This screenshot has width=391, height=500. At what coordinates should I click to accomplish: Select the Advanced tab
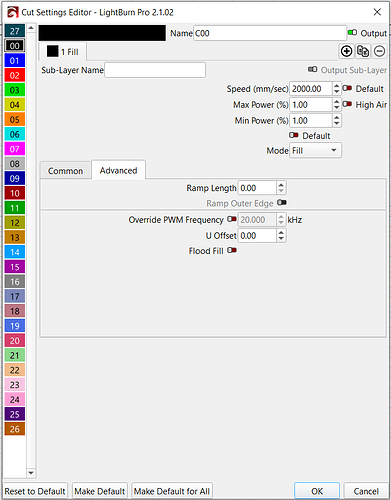click(x=118, y=170)
